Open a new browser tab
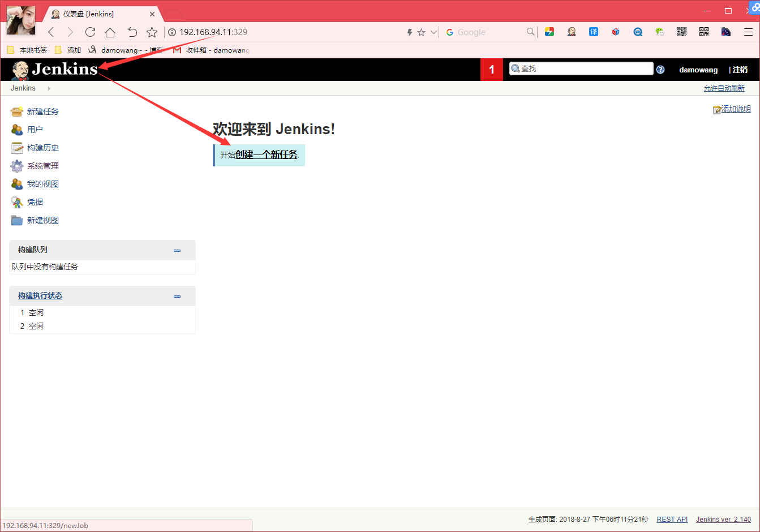The image size is (760, 532). coord(173,14)
